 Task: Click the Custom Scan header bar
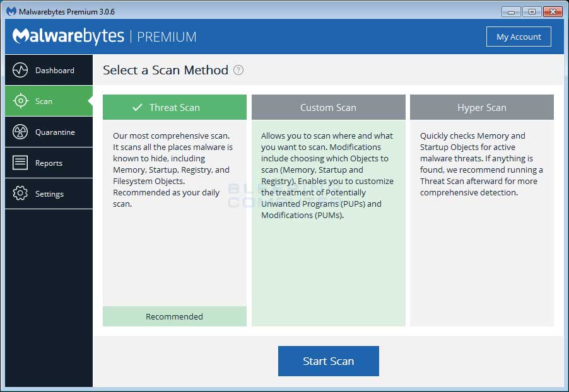pyautogui.click(x=328, y=107)
